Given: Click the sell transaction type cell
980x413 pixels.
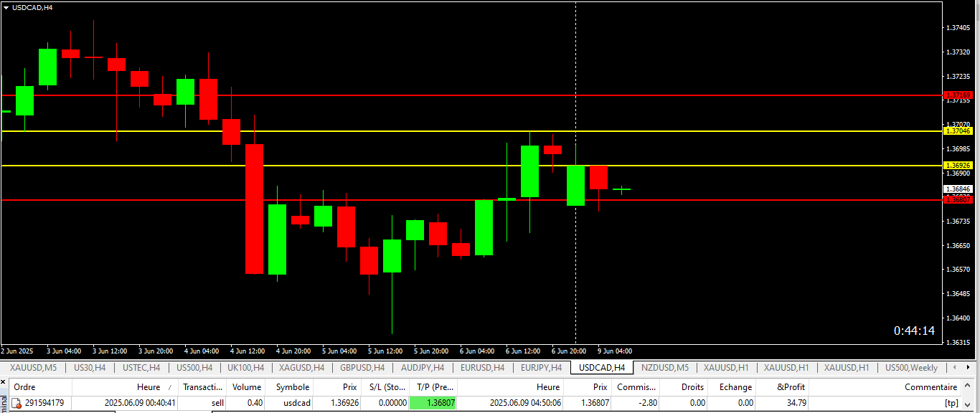Looking at the screenshot, I should coord(217,403).
